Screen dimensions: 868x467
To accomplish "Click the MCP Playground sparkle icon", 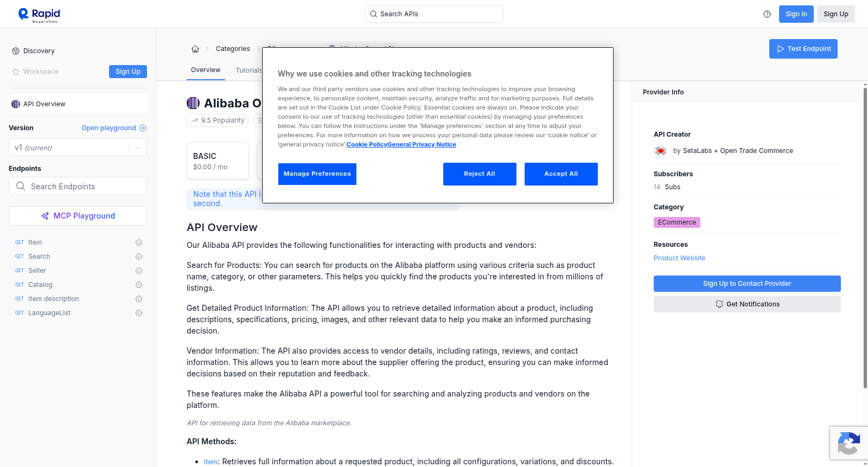I will [x=45, y=216].
